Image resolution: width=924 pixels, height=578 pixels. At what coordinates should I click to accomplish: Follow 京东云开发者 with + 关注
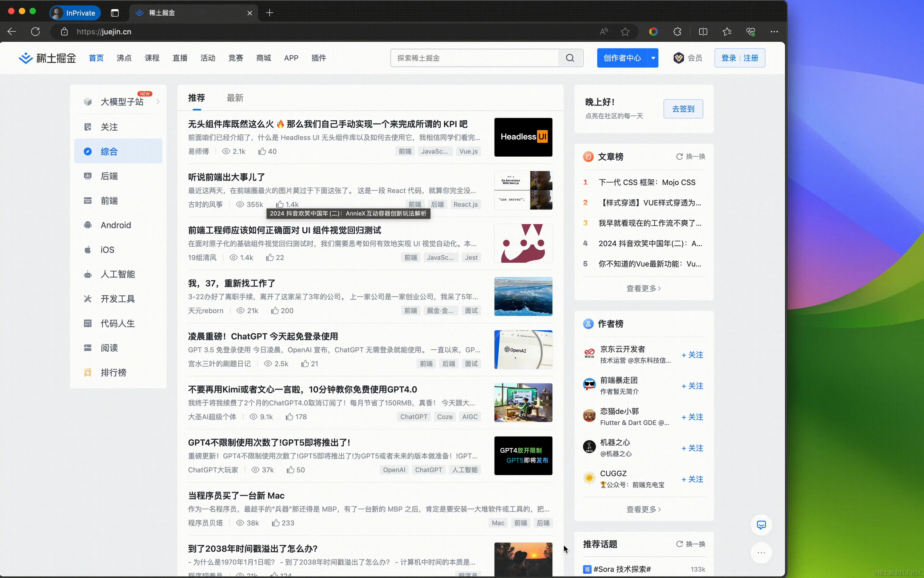tap(692, 355)
